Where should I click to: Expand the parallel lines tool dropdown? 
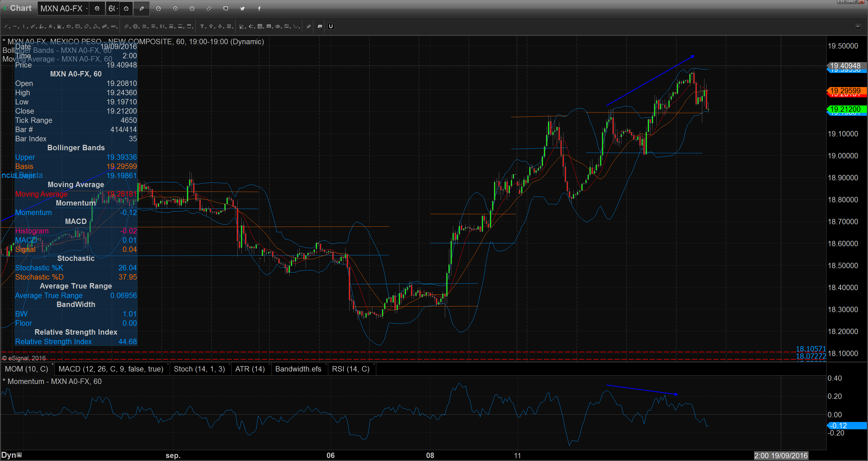[x=130, y=28]
